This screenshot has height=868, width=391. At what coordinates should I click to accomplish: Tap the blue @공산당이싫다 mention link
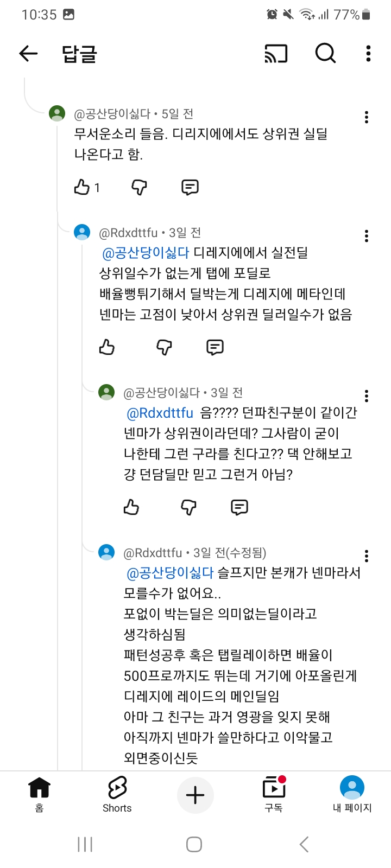pos(146,253)
